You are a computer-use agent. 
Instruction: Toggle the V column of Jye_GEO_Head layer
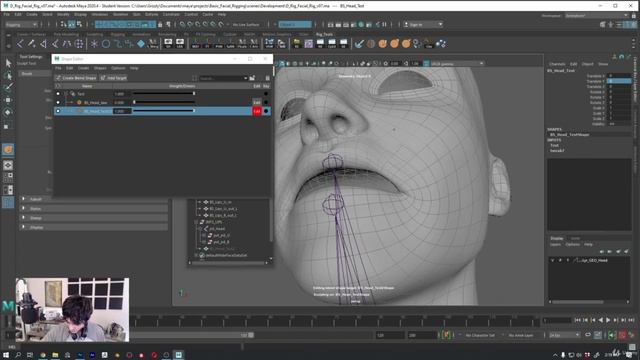553,260
